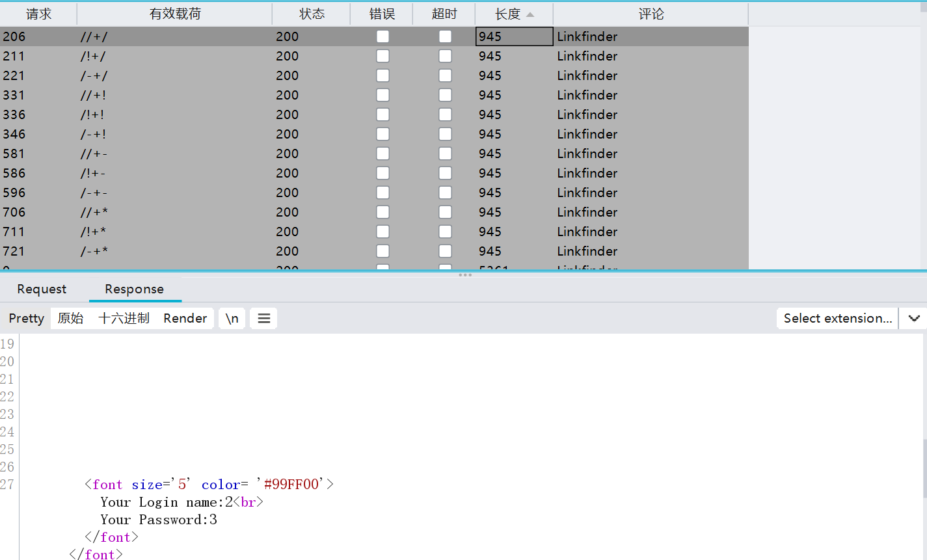Click 'Your Login name:2' line in response

pyautogui.click(x=181, y=502)
